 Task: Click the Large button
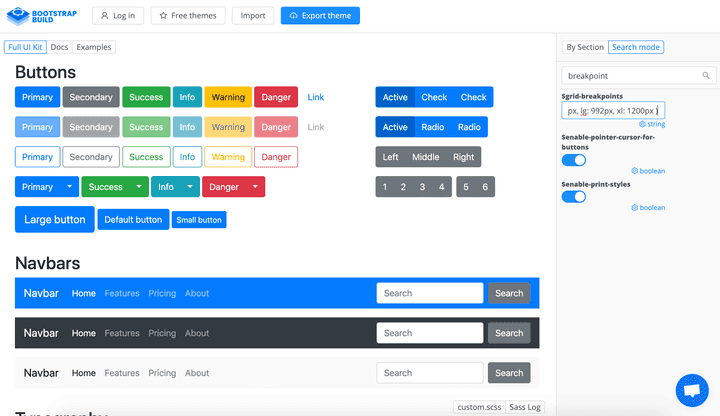pyautogui.click(x=55, y=219)
